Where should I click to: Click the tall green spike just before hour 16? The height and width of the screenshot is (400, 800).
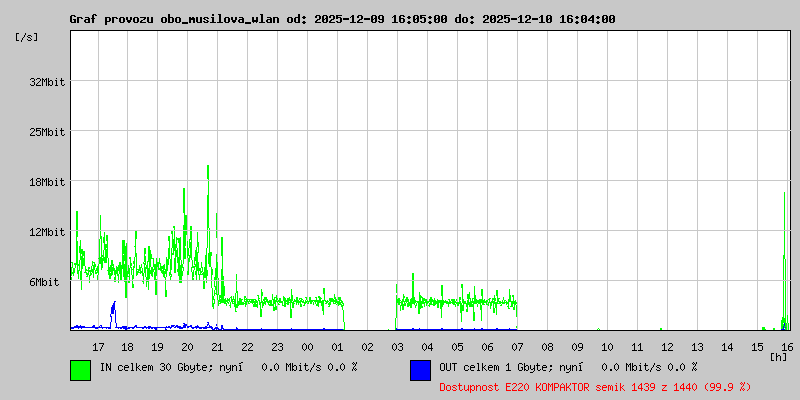(785, 260)
